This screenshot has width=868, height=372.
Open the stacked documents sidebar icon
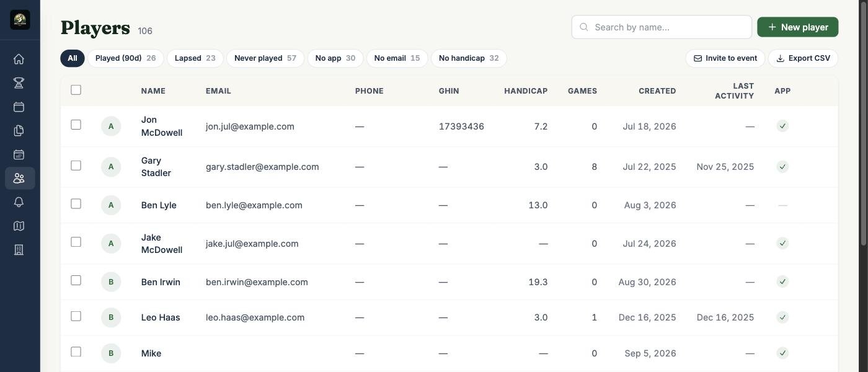[x=19, y=131]
